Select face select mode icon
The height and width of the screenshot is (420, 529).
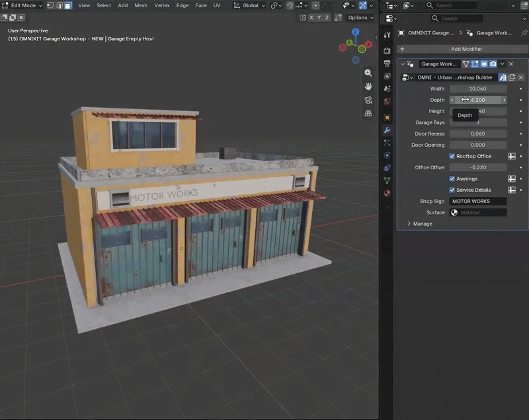pyautogui.click(x=68, y=5)
